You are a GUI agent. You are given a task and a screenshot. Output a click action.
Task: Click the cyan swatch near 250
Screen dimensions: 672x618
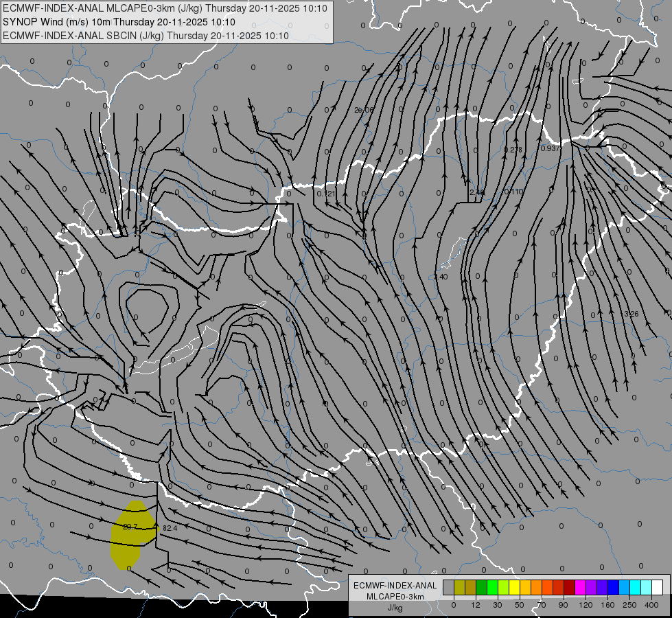coord(636,587)
